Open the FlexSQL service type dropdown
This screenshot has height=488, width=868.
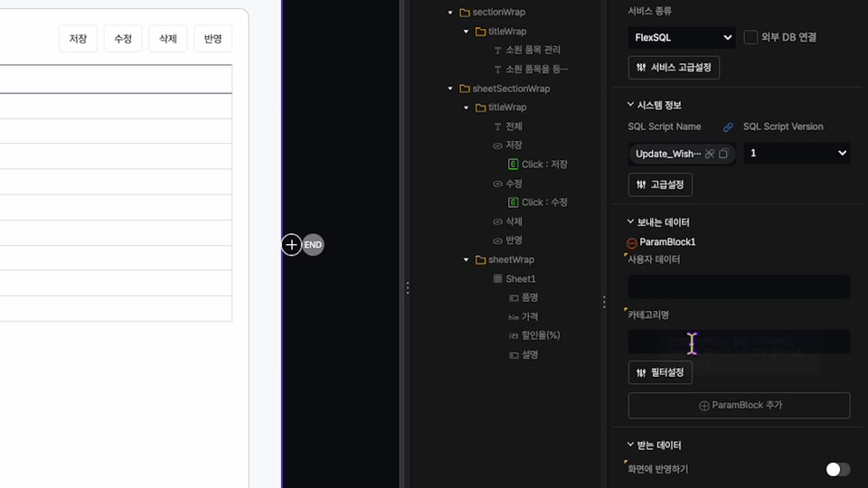[x=682, y=38]
